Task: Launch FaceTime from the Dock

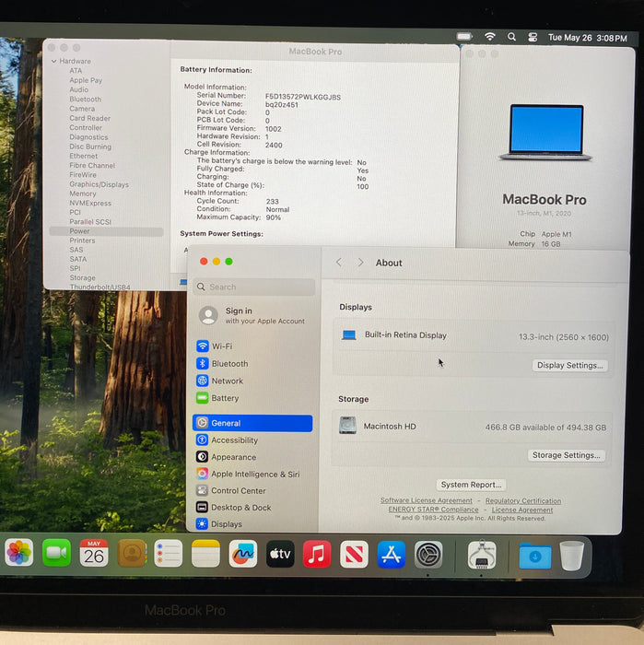Action: pos(56,553)
